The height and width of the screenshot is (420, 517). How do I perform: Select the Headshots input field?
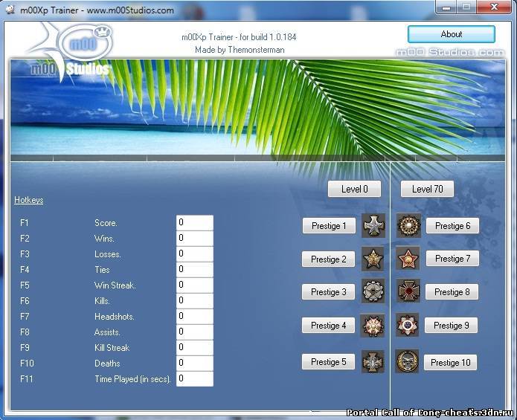click(195, 316)
